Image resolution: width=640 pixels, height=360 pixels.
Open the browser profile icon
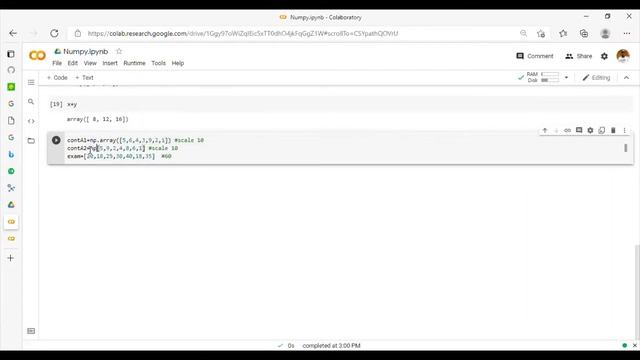pyautogui.click(x=605, y=33)
